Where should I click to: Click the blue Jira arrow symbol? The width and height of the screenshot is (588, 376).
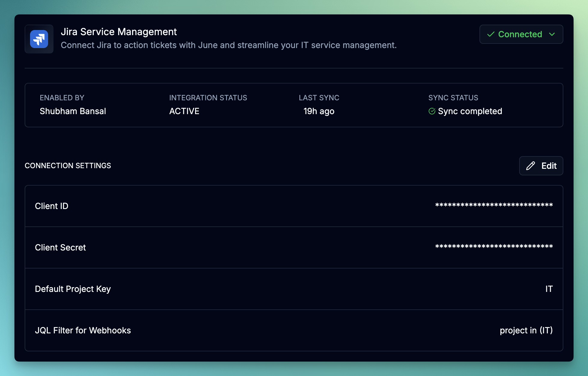39,38
